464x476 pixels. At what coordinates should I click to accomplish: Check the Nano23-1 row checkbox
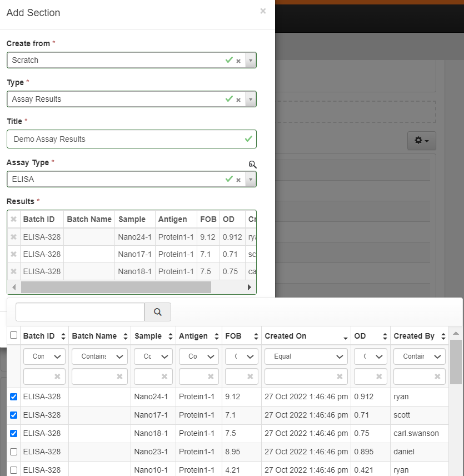coord(14,452)
